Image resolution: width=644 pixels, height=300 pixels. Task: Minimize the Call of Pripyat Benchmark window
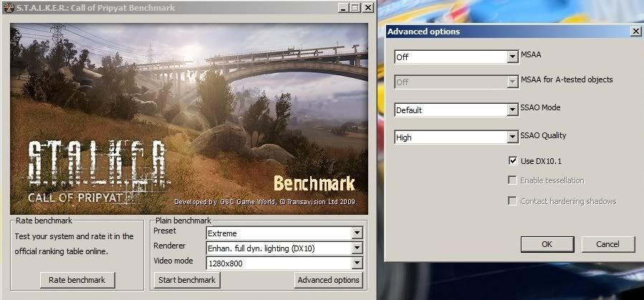[344, 8]
